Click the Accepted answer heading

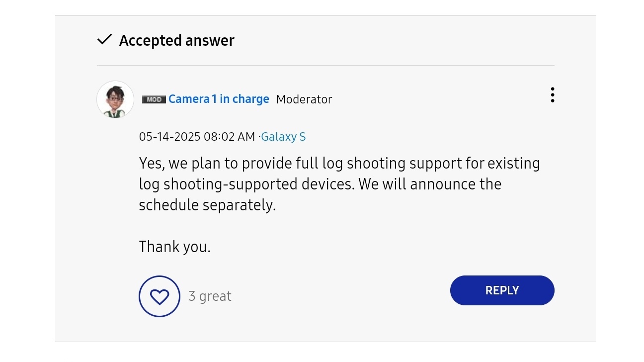[176, 40]
